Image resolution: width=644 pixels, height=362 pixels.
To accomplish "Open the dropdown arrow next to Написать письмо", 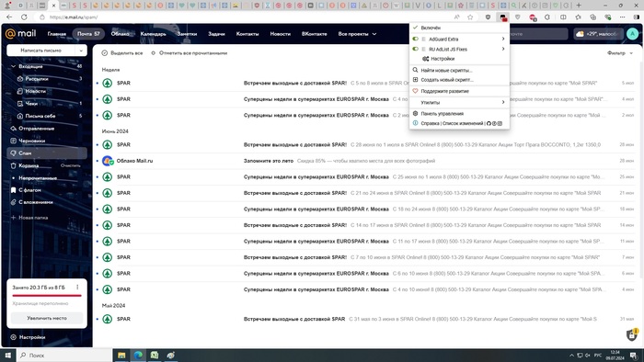I will 81,51.
